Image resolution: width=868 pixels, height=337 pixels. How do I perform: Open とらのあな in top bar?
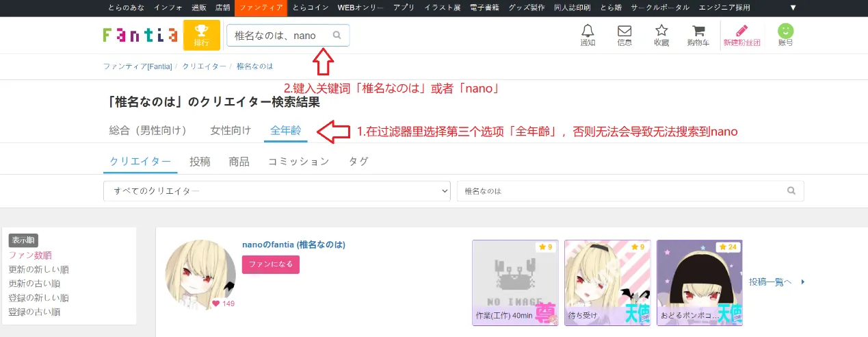pos(127,8)
